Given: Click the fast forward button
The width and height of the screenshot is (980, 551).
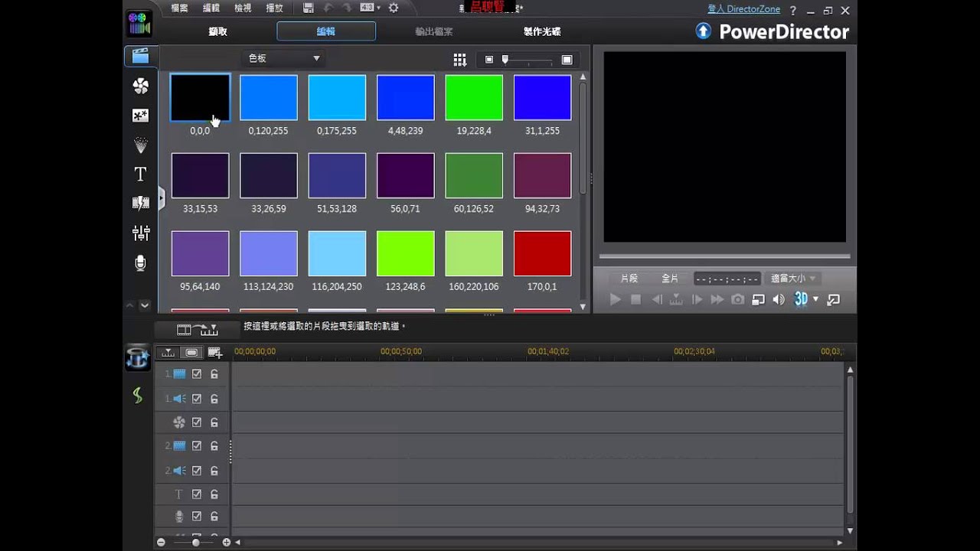Looking at the screenshot, I should tap(717, 299).
